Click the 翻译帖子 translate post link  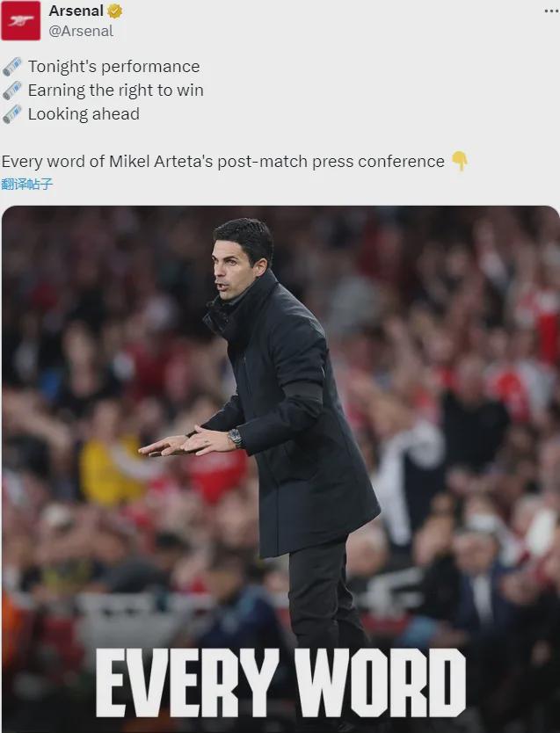[27, 184]
